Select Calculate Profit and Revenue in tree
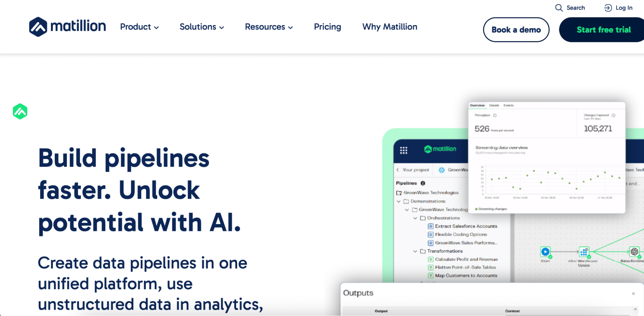This screenshot has height=316, width=644. 466,260
